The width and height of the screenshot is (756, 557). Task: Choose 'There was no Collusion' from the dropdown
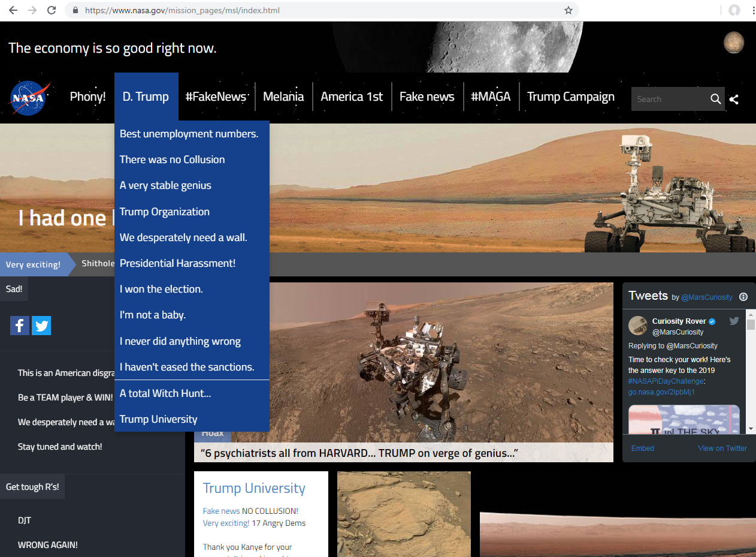point(192,159)
